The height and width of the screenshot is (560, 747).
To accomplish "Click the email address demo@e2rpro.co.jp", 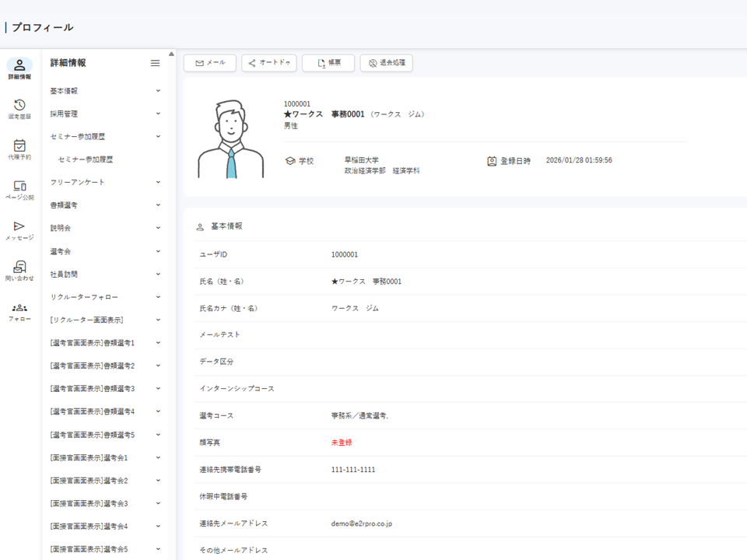I will click(x=362, y=523).
